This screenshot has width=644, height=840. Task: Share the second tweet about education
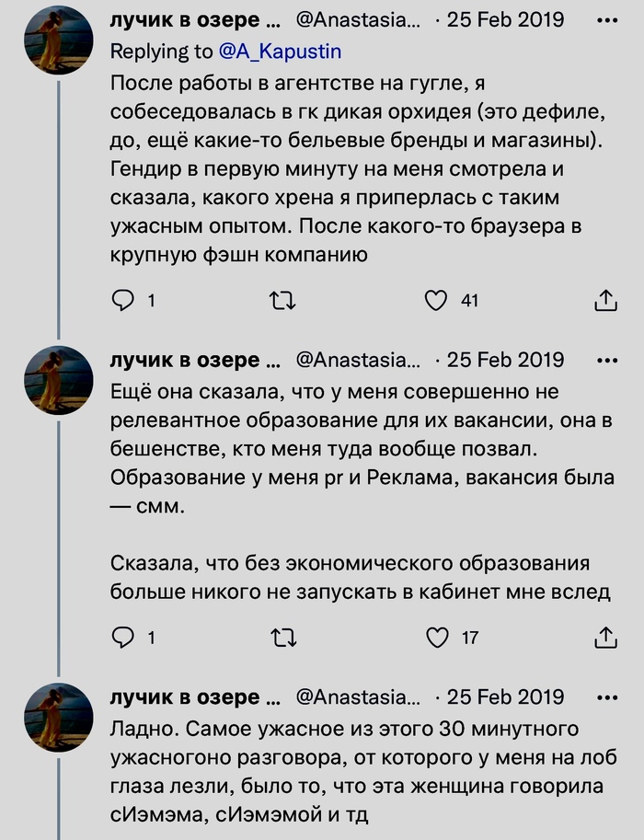[x=605, y=637]
